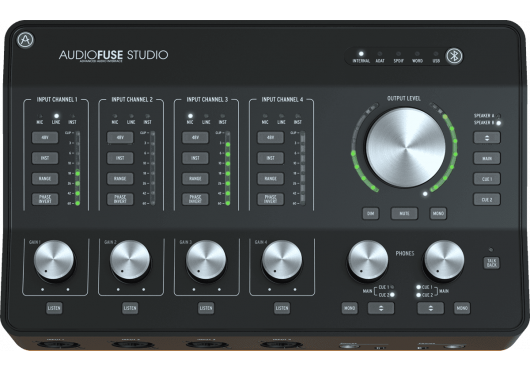Toggle the DIM button
The width and height of the screenshot is (530, 371).
click(x=370, y=214)
